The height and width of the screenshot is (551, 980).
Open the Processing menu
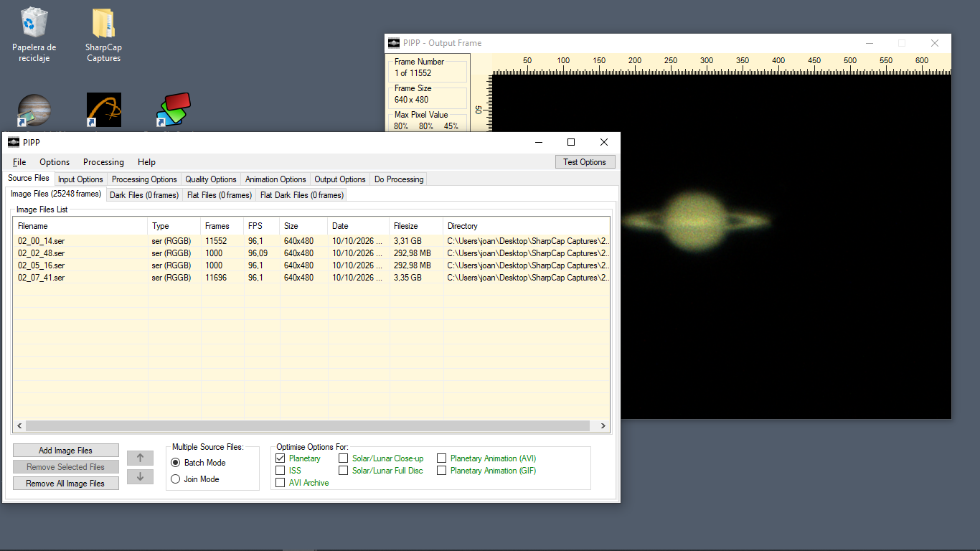(x=103, y=162)
